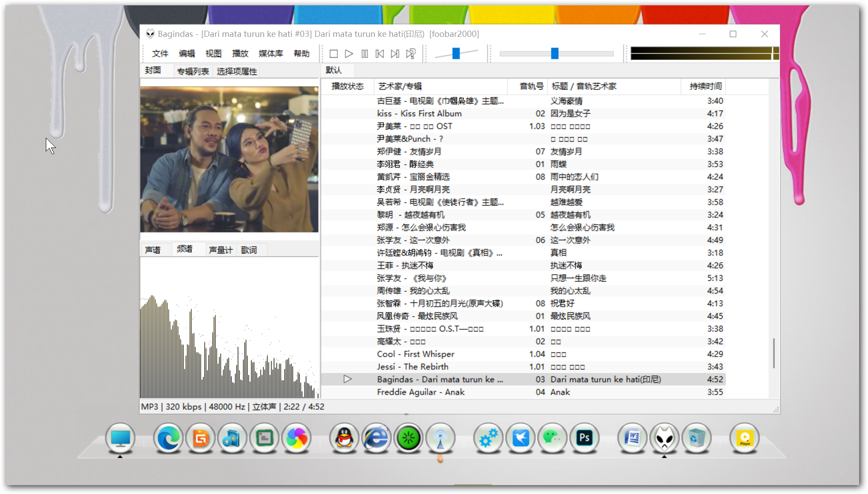Play a random track using the random button
The image size is (868, 494).
click(x=410, y=54)
